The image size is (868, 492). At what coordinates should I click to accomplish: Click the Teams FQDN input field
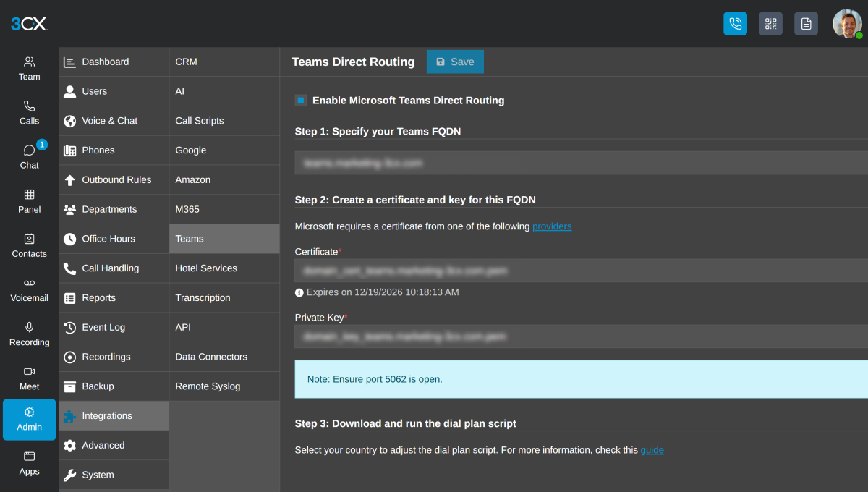click(x=581, y=163)
